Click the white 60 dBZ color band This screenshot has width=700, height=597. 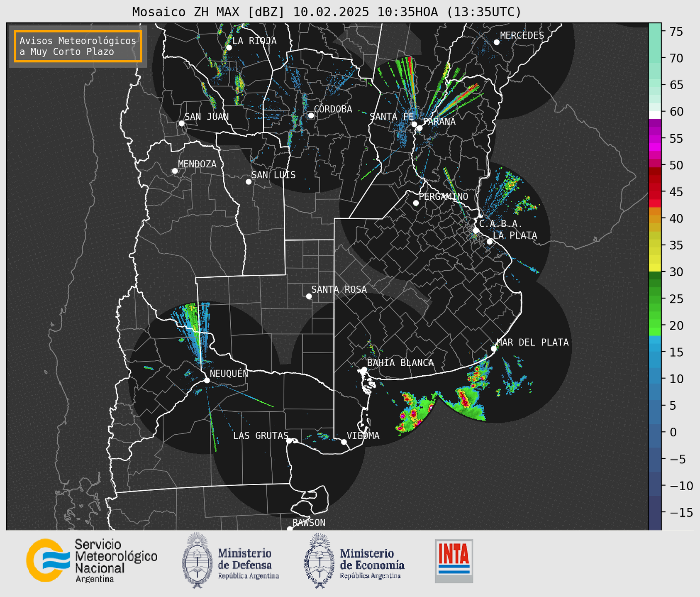point(655,115)
